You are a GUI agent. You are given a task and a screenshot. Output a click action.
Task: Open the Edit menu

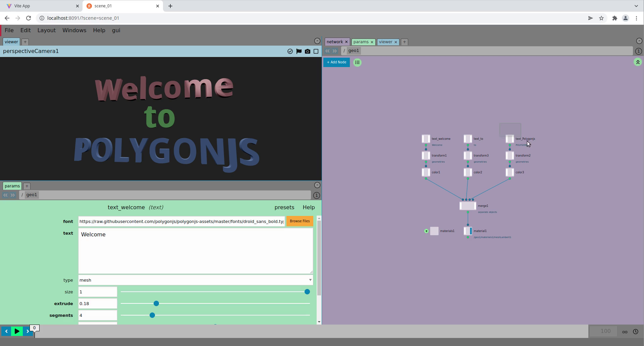click(x=25, y=30)
